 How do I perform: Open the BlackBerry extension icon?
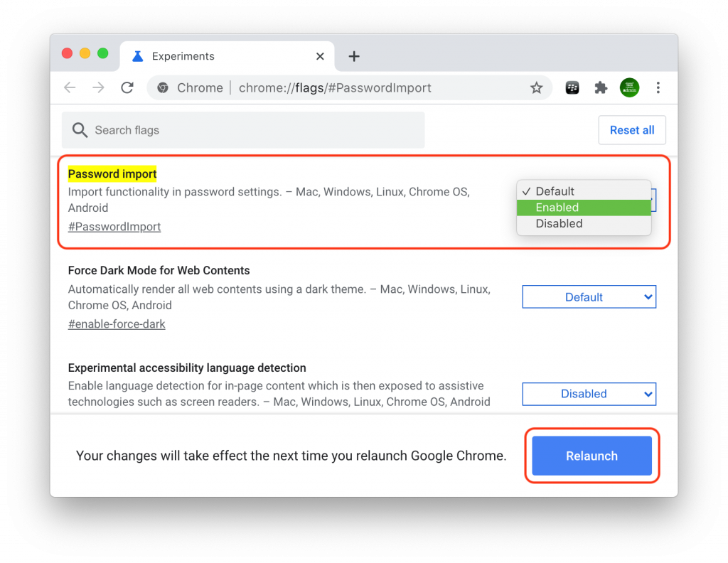tap(572, 87)
